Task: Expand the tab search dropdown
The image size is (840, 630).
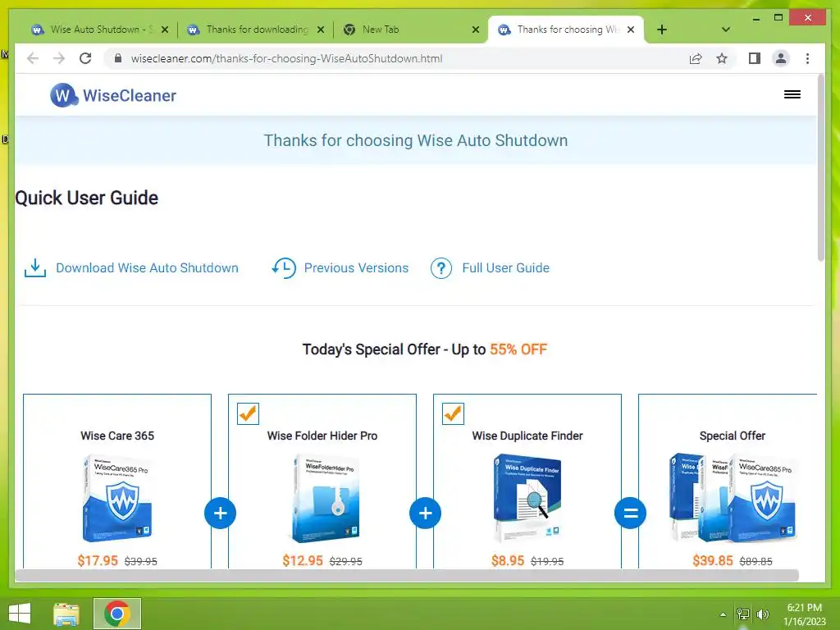Action: [726, 30]
